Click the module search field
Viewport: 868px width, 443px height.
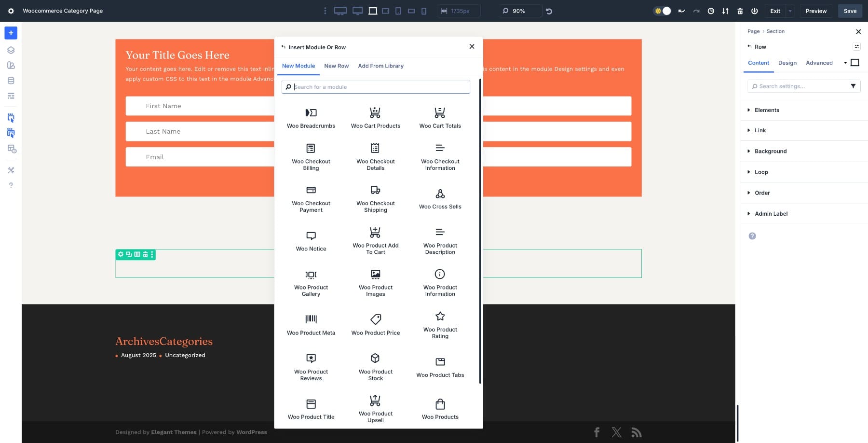(376, 87)
